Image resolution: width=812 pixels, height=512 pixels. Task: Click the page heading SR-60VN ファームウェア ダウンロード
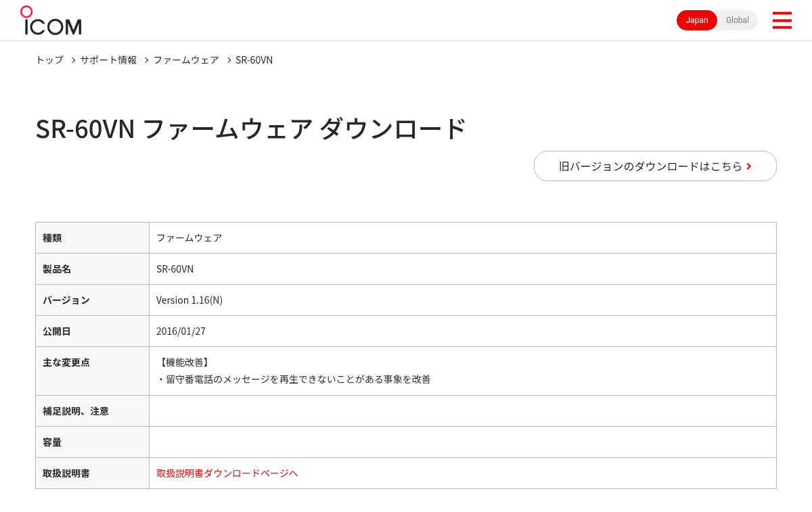click(250, 129)
